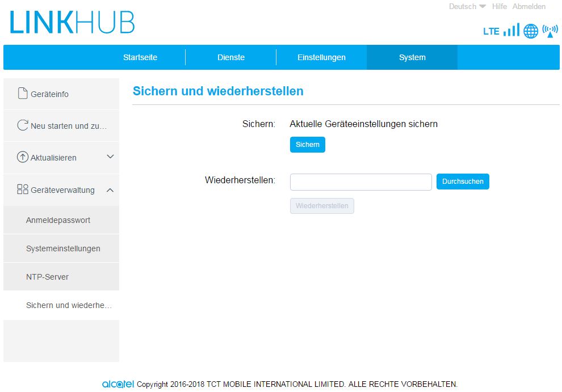The width and height of the screenshot is (562, 392).
Task: Go to the Dienste tab
Action: 231,57
